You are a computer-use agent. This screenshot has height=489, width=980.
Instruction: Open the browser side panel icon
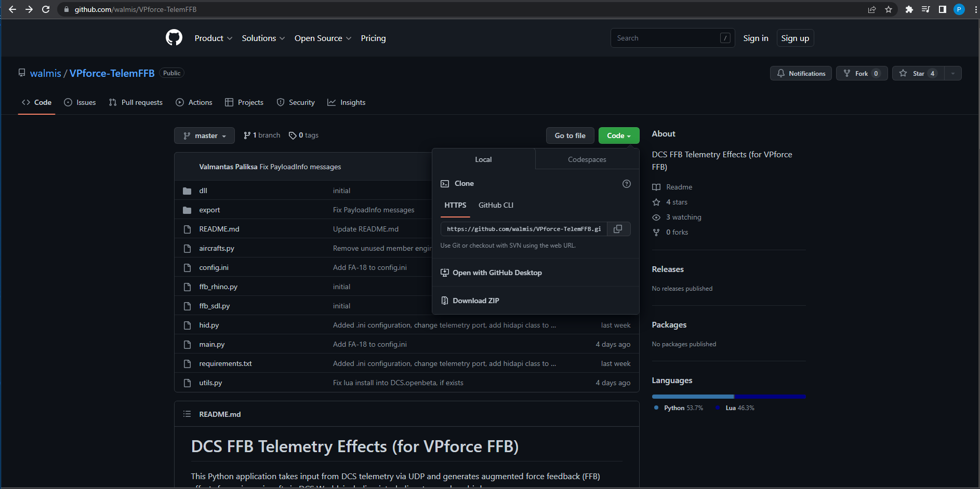coord(943,9)
